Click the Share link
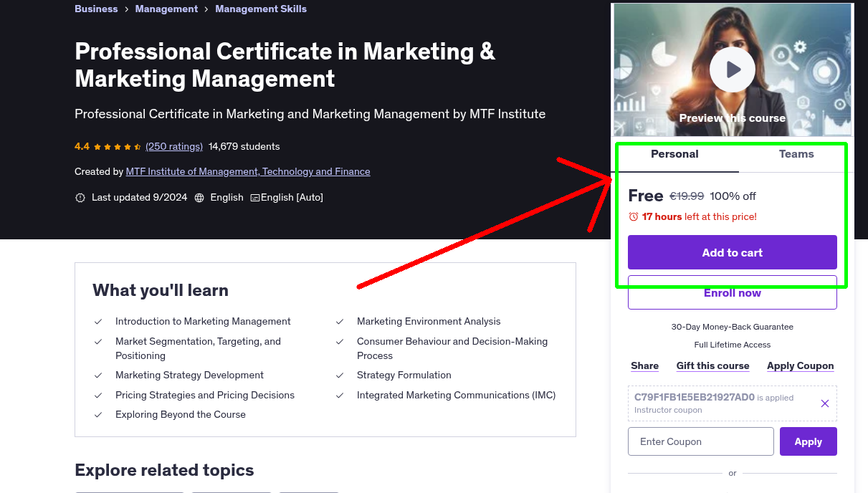The image size is (868, 493). click(644, 366)
